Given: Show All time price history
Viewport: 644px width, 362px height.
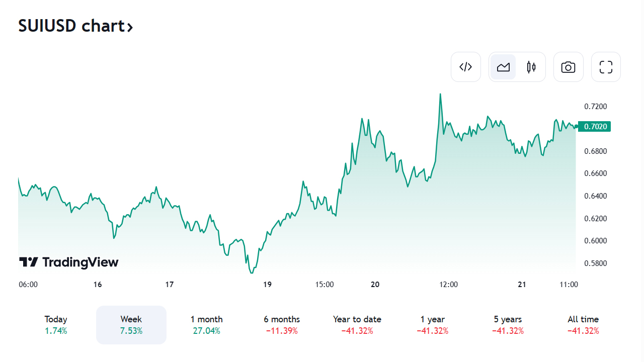Looking at the screenshot, I should click(583, 325).
